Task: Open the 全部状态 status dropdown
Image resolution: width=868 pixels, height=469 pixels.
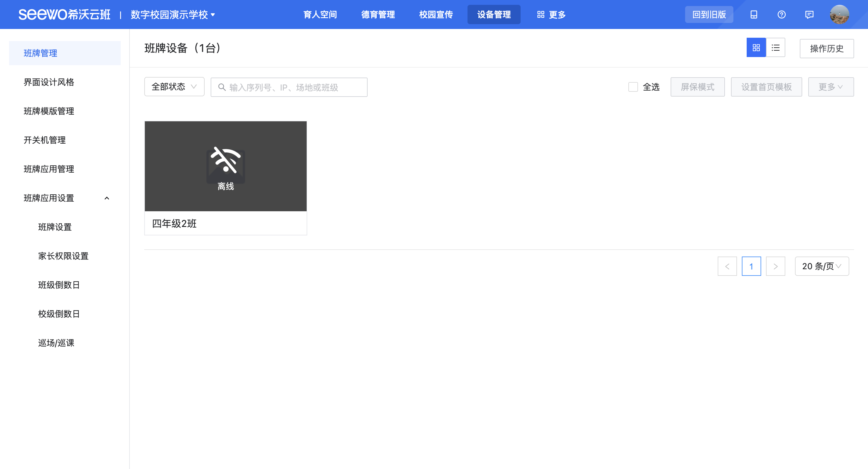Action: [x=174, y=87]
